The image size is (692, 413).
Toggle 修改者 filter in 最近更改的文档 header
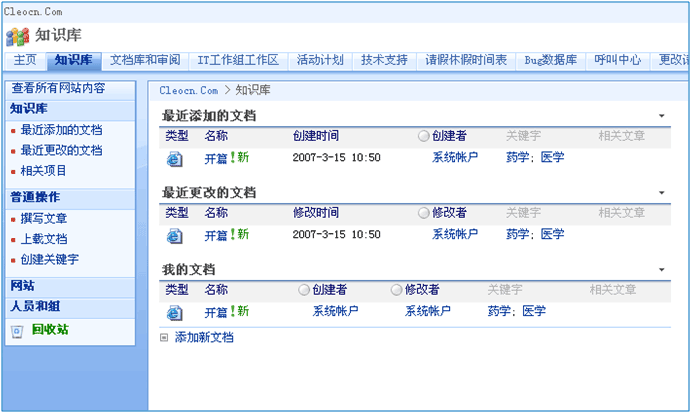[423, 213]
